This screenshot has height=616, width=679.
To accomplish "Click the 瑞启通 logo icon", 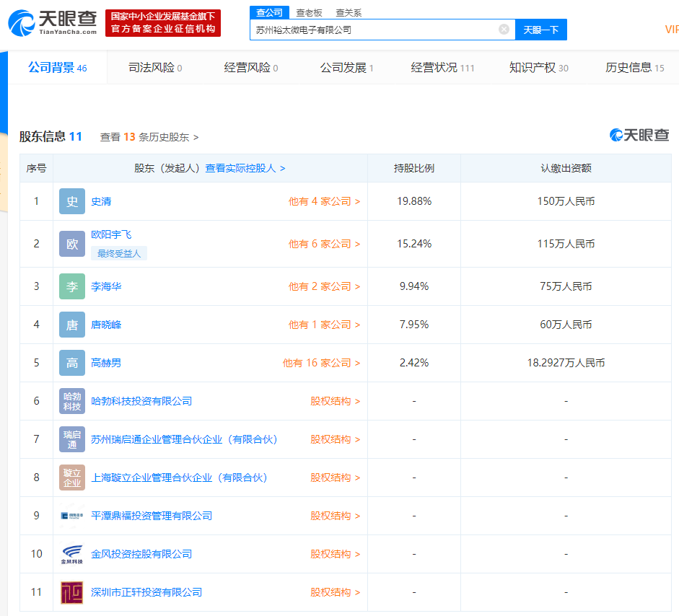I will click(x=72, y=439).
